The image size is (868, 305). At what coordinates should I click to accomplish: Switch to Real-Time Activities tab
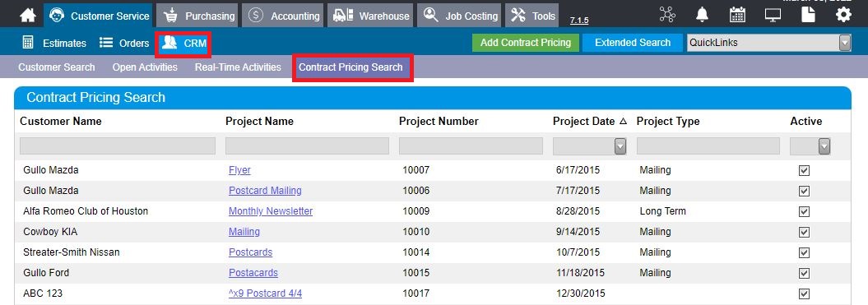[238, 67]
